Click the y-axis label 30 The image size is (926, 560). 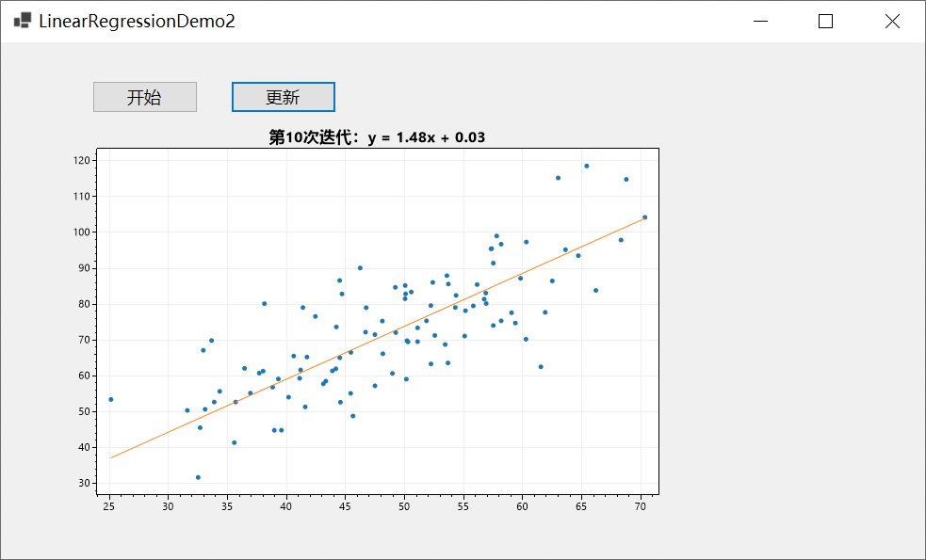84,483
